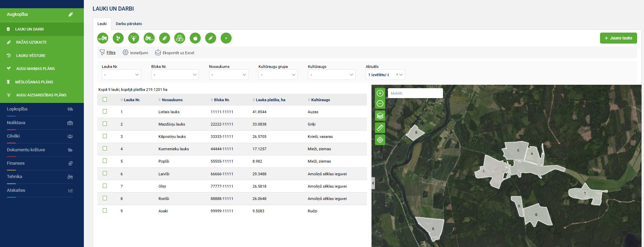Click the Cilvēki people icon
The width and height of the screenshot is (644, 247).
(x=70, y=136)
